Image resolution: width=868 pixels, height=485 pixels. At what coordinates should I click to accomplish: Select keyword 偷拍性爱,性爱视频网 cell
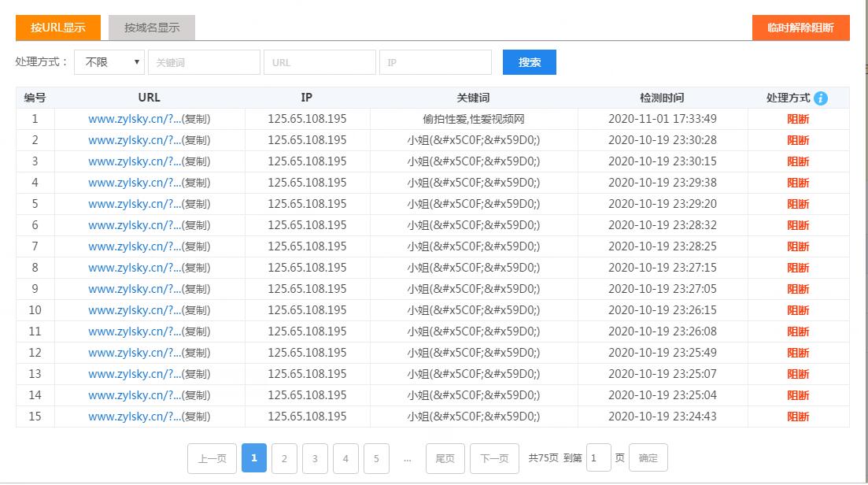[473, 119]
